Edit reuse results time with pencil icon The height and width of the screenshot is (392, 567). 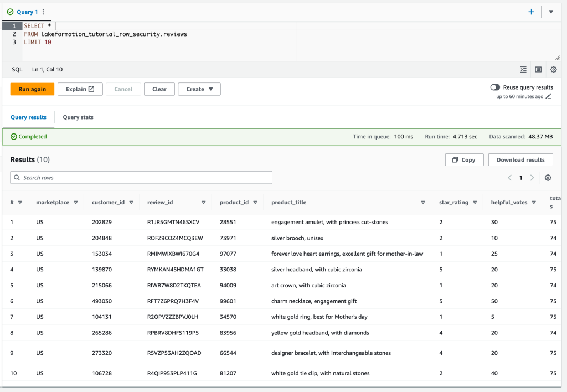point(549,96)
